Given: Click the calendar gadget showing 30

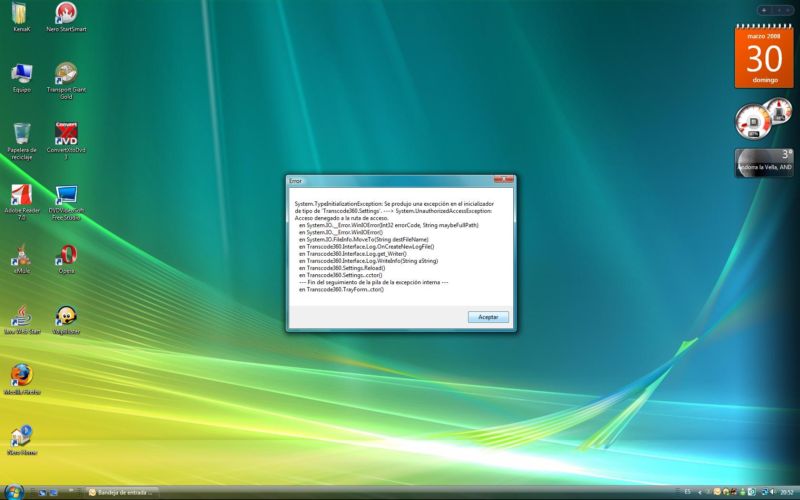Looking at the screenshot, I should [764, 57].
